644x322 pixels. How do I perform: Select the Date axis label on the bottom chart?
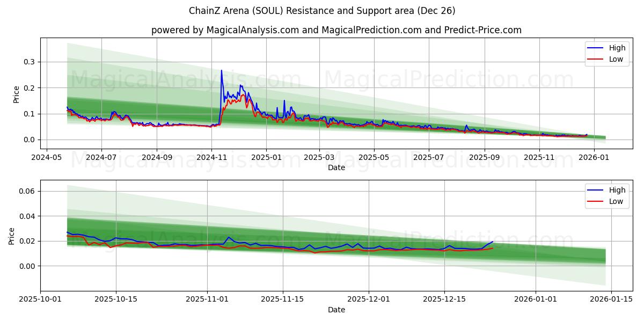[337, 310]
